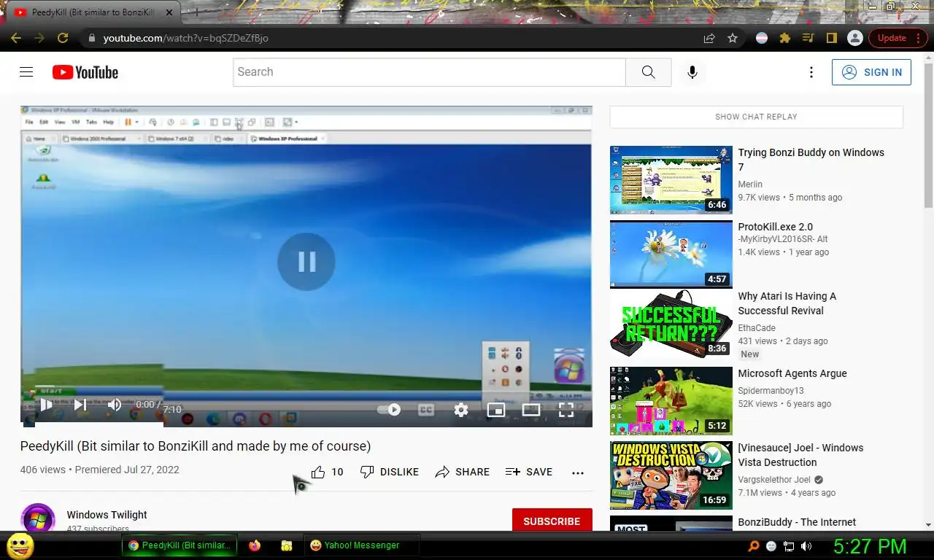
Task: Enable miniplayer mode
Action: 496,410
